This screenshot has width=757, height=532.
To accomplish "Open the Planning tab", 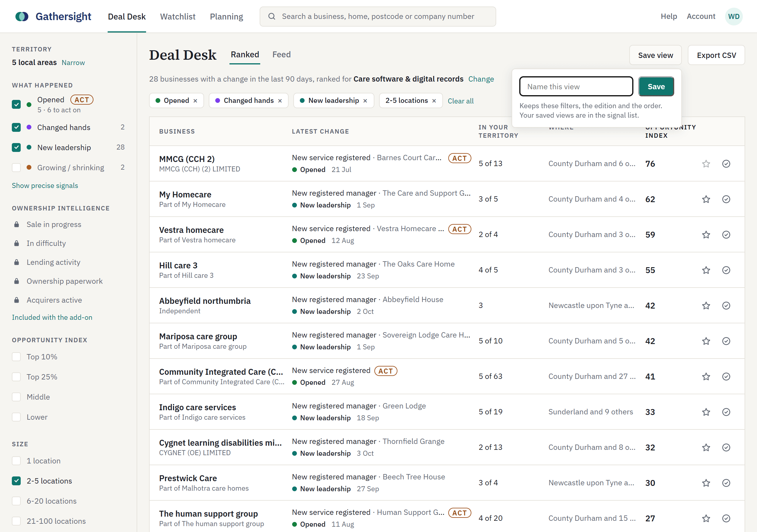I will click(227, 17).
